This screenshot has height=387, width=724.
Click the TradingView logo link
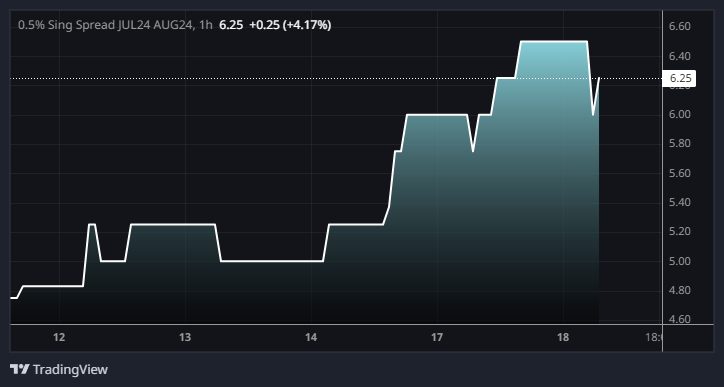click(59, 369)
